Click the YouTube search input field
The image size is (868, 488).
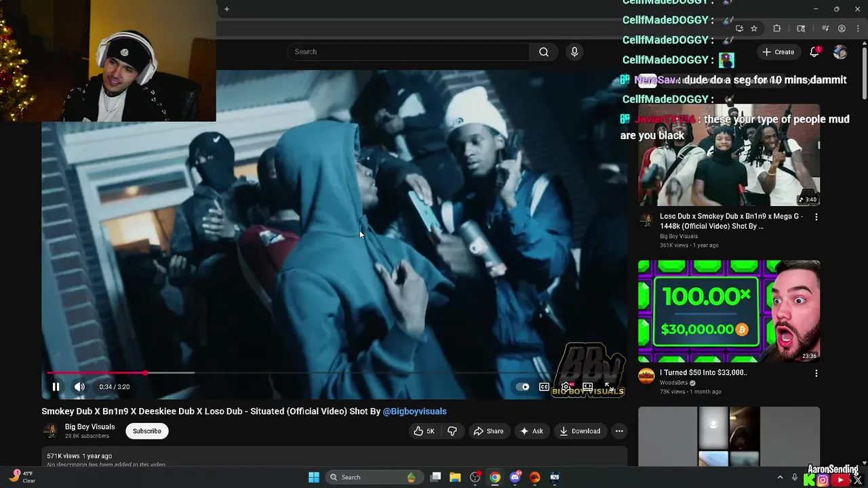409,52
